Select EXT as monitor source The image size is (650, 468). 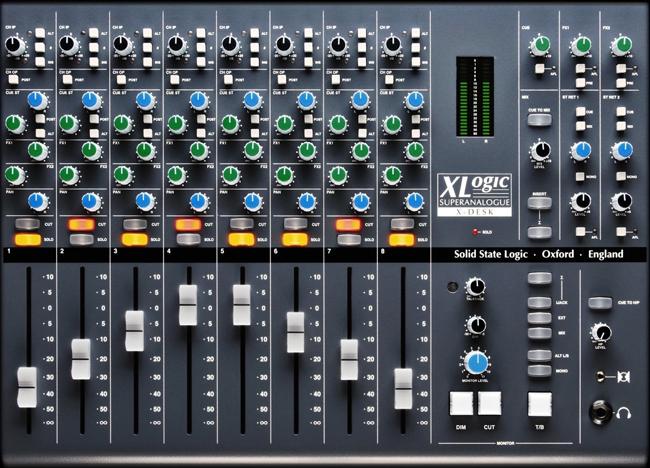[539, 319]
